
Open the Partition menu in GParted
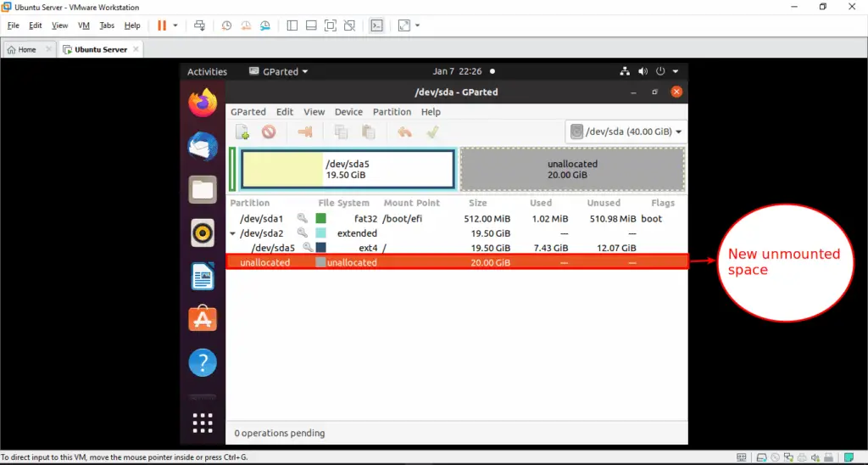(x=392, y=112)
